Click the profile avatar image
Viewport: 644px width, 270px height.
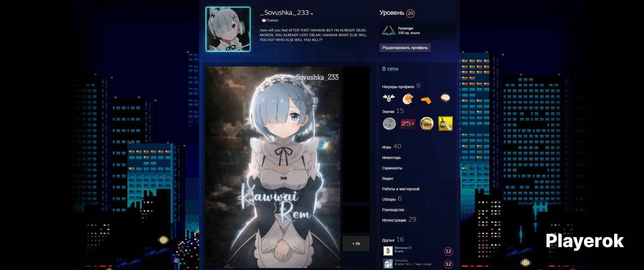point(228,29)
